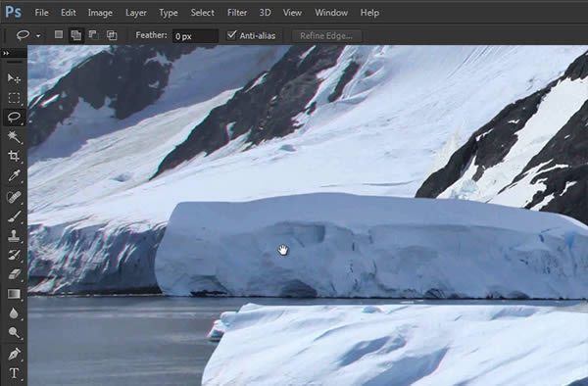Viewport: 588px width, 386px height.
Task: Select the Eraser tool
Action: (x=14, y=274)
